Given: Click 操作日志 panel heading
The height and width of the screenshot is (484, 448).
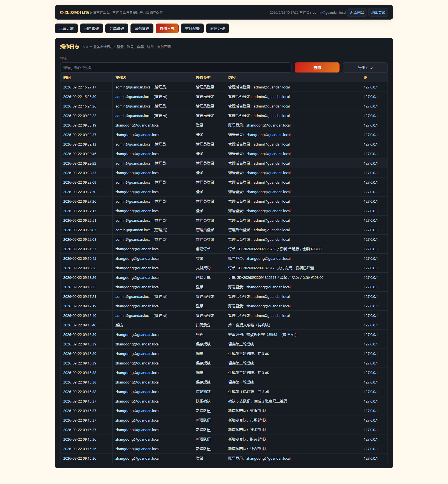Looking at the screenshot, I should coord(70,46).
